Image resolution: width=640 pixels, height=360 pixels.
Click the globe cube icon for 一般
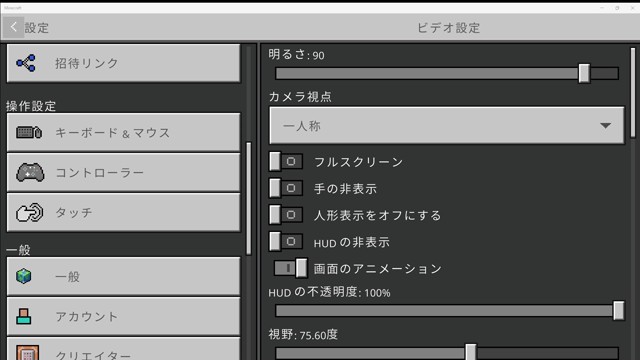point(24,276)
